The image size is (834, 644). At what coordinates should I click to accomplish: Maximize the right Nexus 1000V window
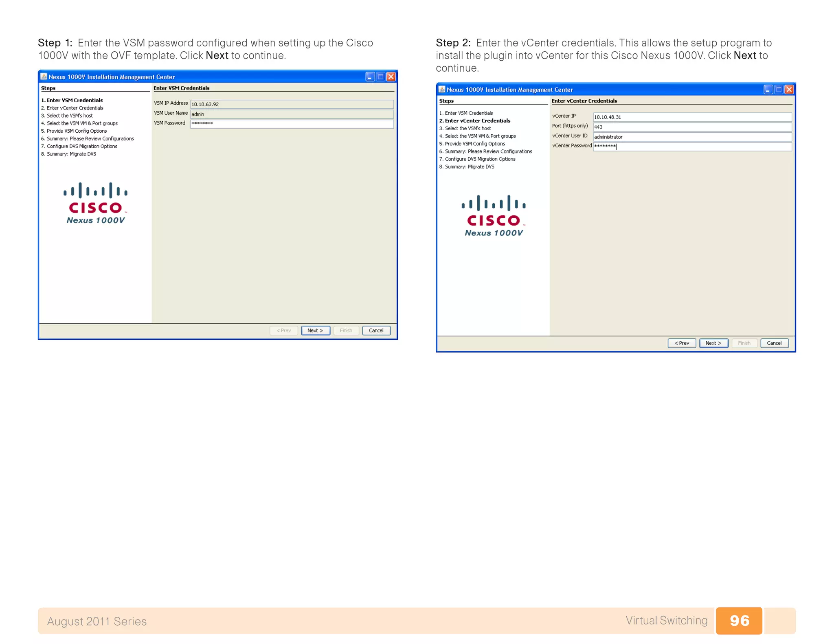pyautogui.click(x=778, y=89)
